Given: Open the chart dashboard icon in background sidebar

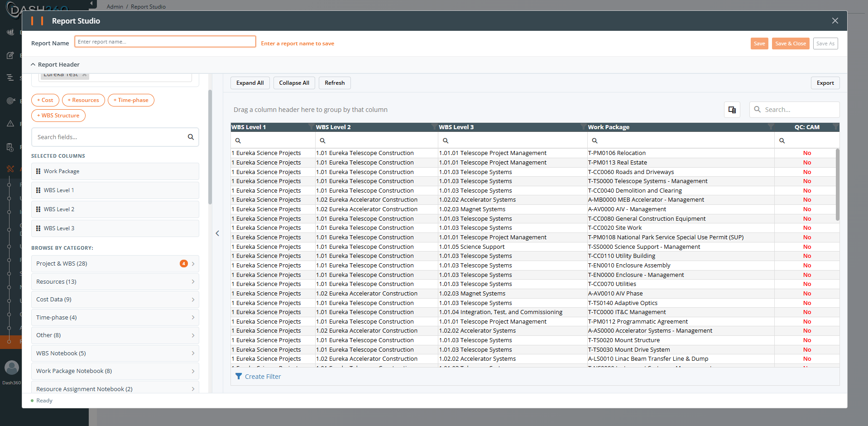Looking at the screenshot, I should [10, 32].
